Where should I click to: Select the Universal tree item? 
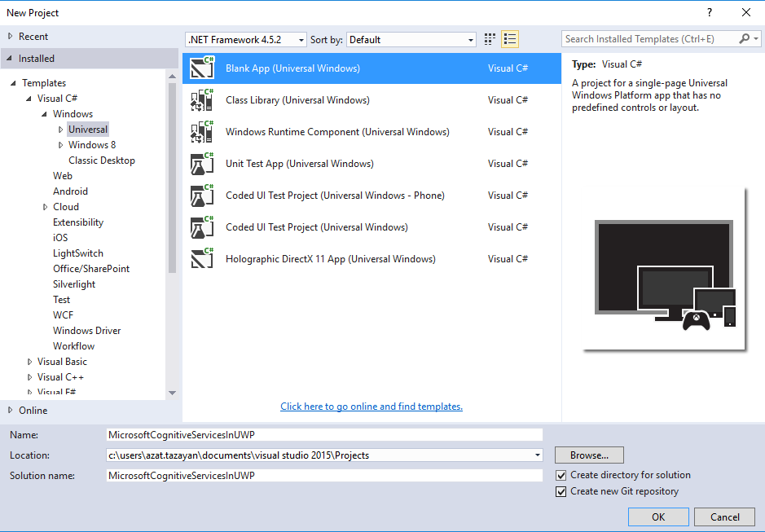88,130
